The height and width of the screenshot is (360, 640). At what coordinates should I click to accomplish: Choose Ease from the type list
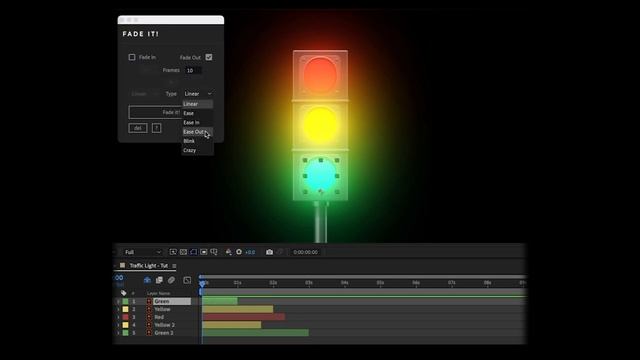[197, 113]
